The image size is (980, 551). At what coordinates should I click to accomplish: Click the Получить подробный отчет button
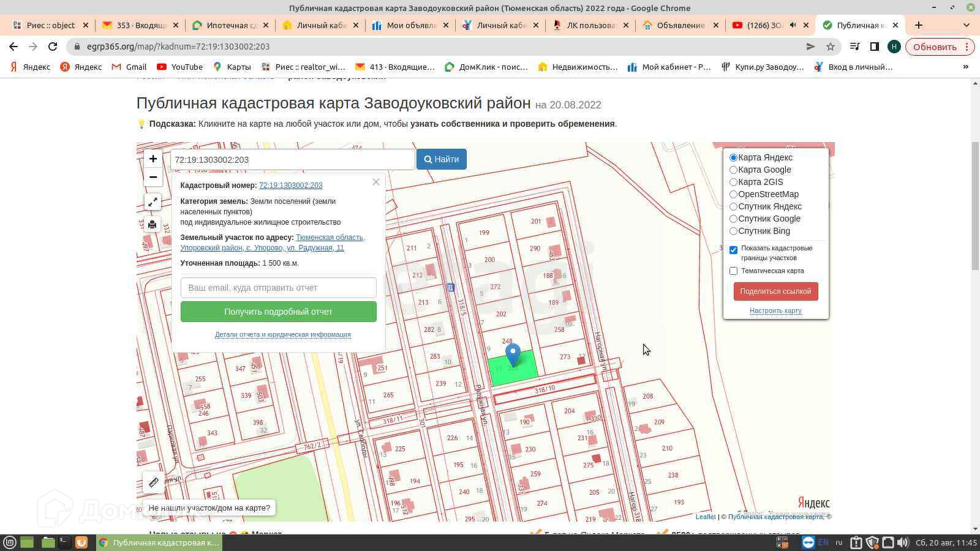pos(278,312)
